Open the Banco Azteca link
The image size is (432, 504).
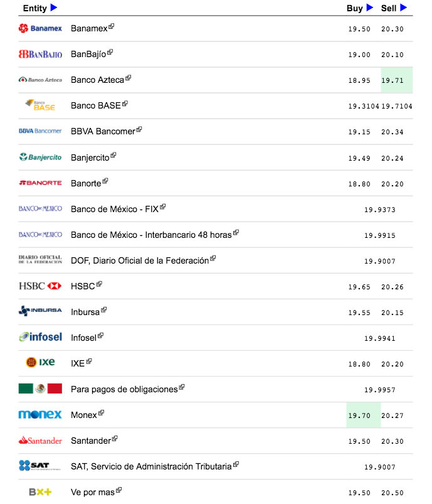click(x=97, y=80)
